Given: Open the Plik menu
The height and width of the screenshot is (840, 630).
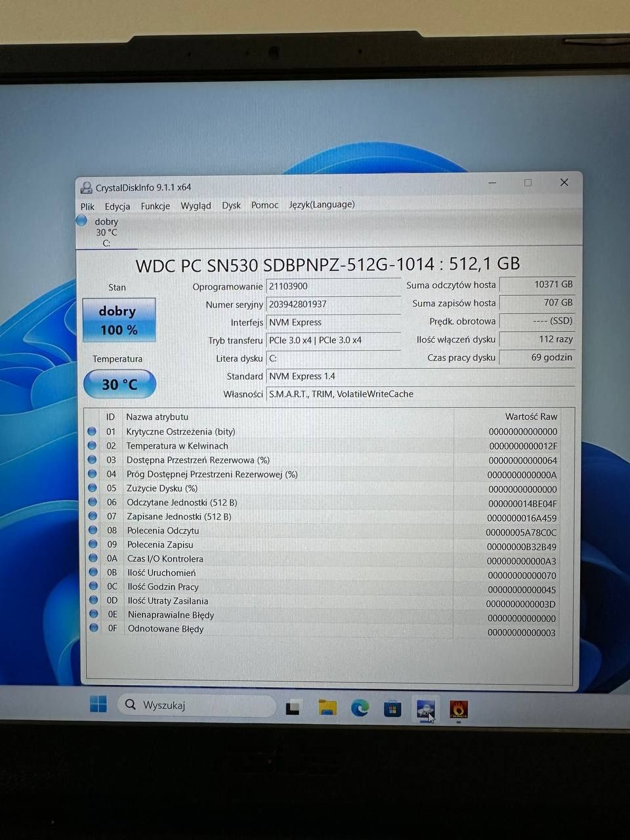Looking at the screenshot, I should coord(87,206).
